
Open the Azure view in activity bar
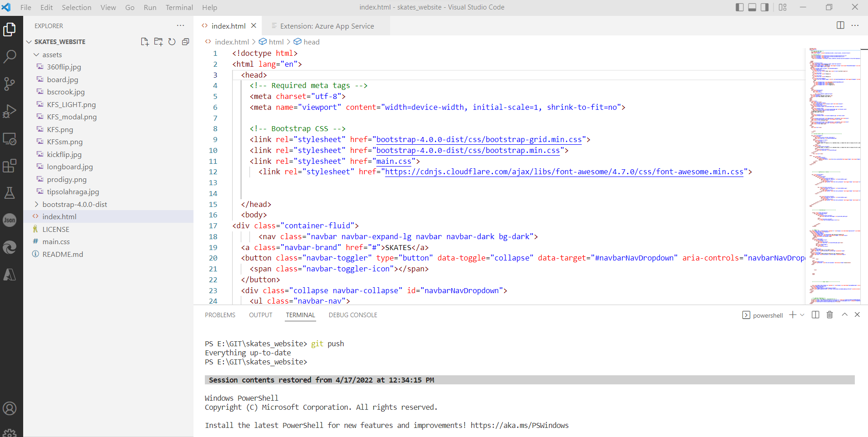click(10, 275)
